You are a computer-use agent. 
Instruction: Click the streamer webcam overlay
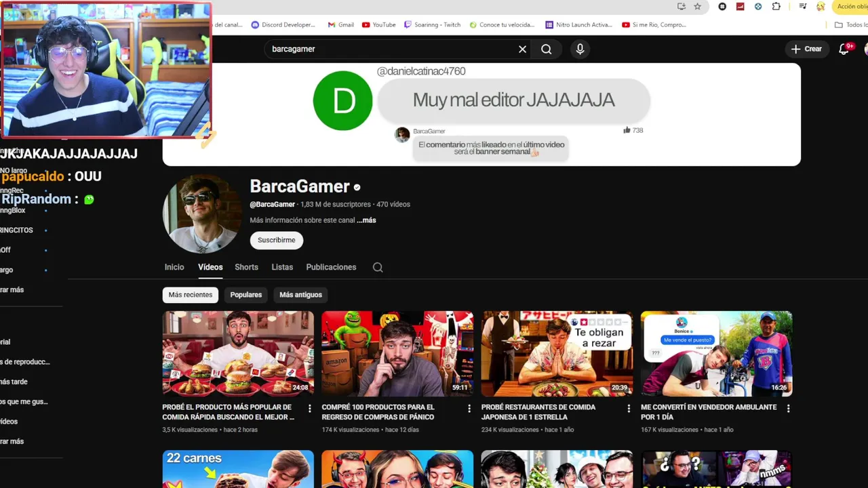(106, 70)
